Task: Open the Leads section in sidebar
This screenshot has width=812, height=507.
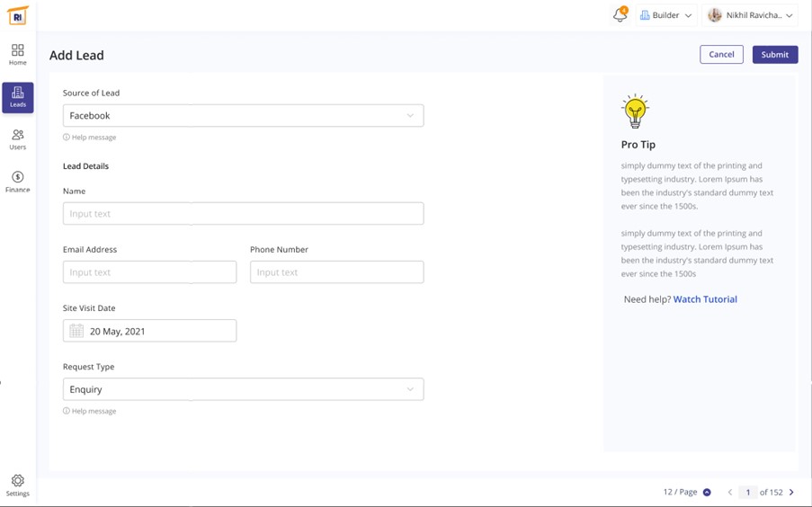Action: click(18, 97)
